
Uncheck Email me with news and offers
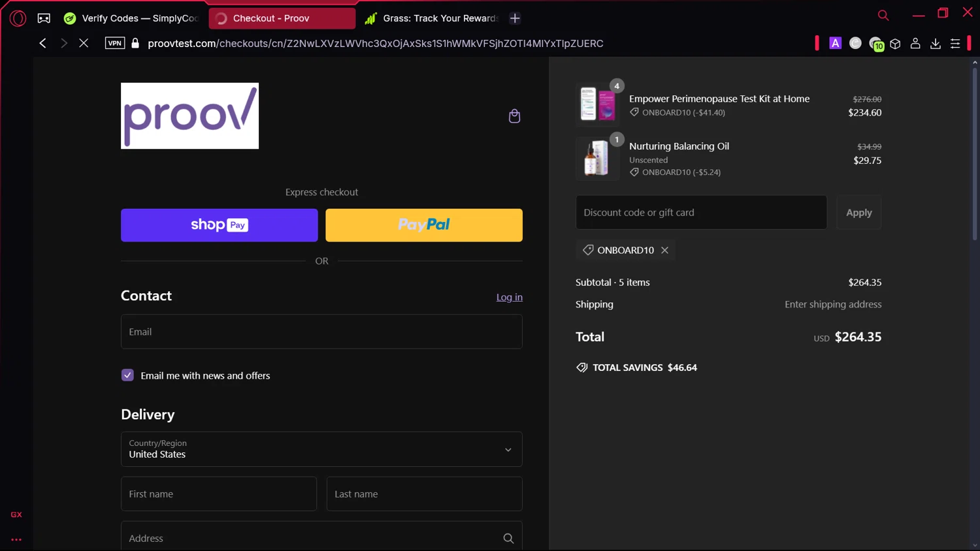[127, 375]
